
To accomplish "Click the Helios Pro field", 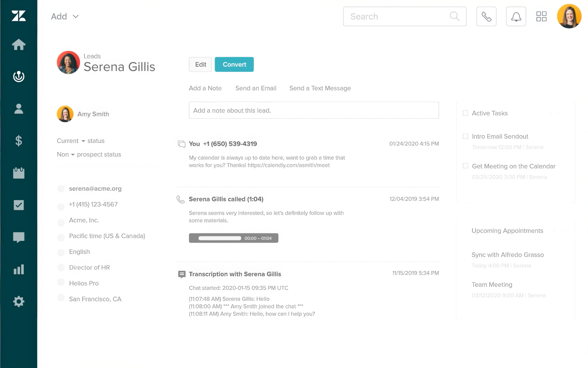I will (x=84, y=283).
